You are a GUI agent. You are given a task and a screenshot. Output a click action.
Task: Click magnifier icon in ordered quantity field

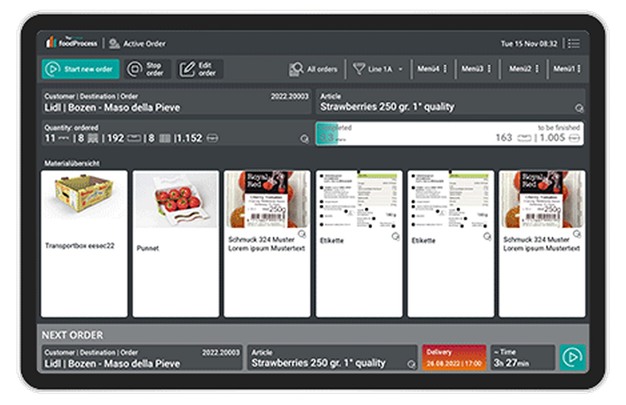click(304, 139)
